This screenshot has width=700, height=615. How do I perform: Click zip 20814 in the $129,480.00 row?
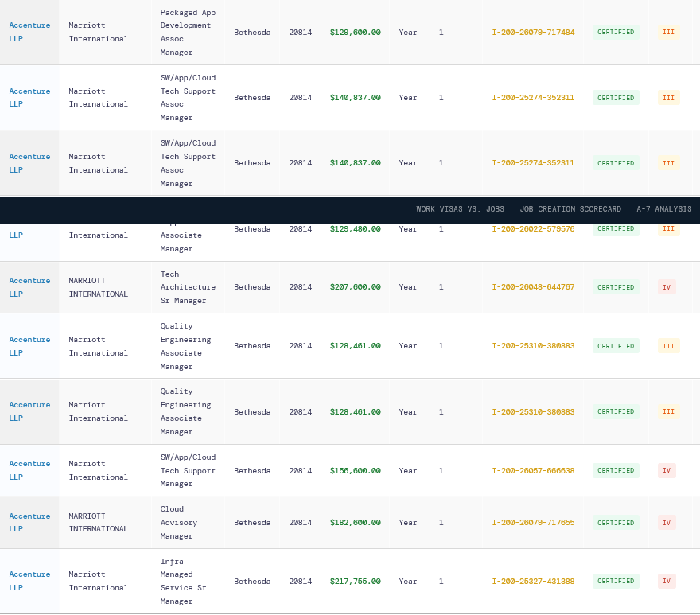click(301, 228)
